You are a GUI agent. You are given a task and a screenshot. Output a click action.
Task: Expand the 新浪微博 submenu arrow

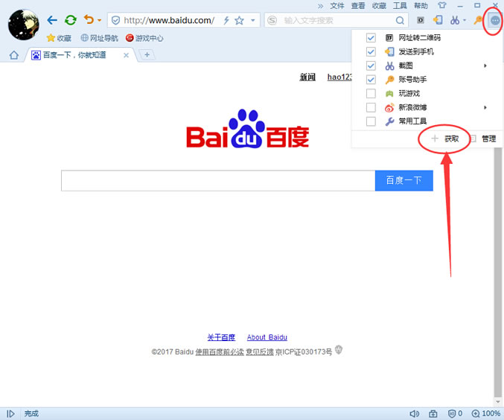(x=485, y=108)
